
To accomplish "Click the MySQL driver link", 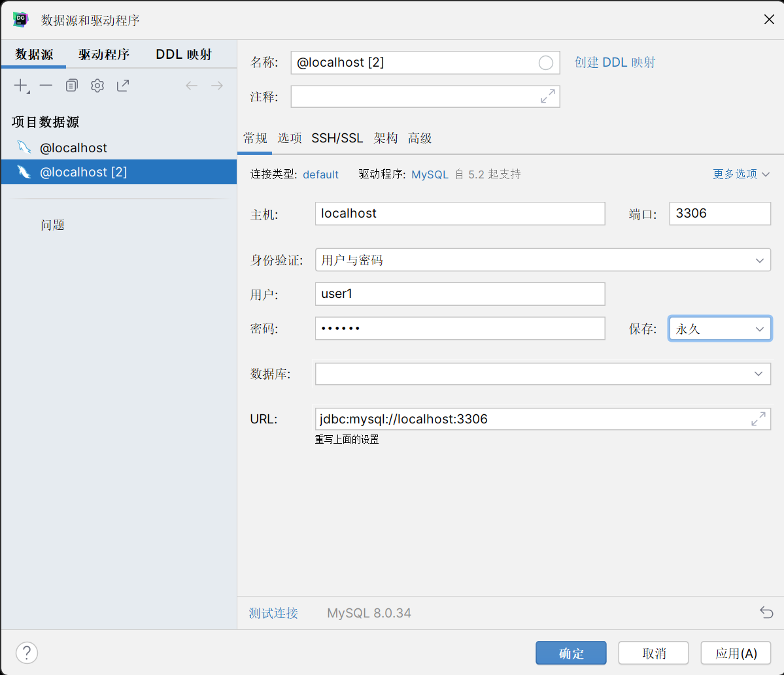I will coord(430,174).
